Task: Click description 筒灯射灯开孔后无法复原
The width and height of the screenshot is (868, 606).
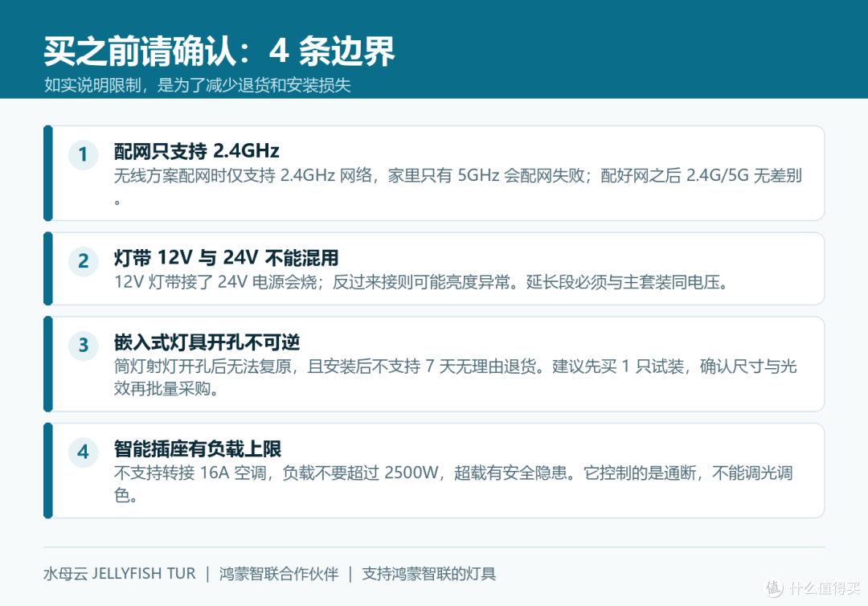Action: click(x=455, y=378)
